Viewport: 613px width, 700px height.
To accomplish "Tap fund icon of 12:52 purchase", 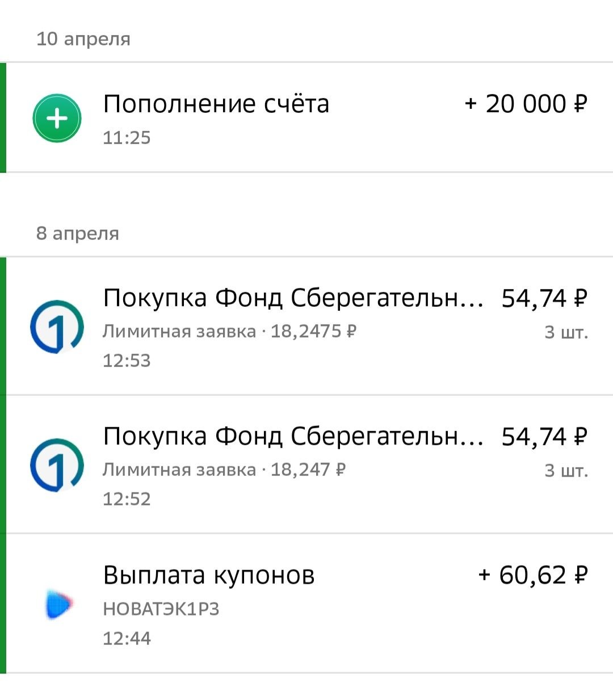I will pyautogui.click(x=57, y=465).
